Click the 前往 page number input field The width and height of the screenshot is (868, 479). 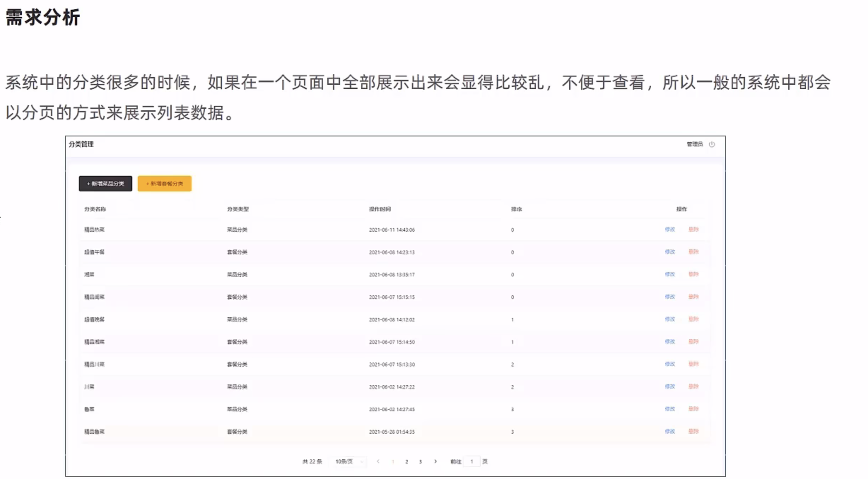tap(471, 461)
